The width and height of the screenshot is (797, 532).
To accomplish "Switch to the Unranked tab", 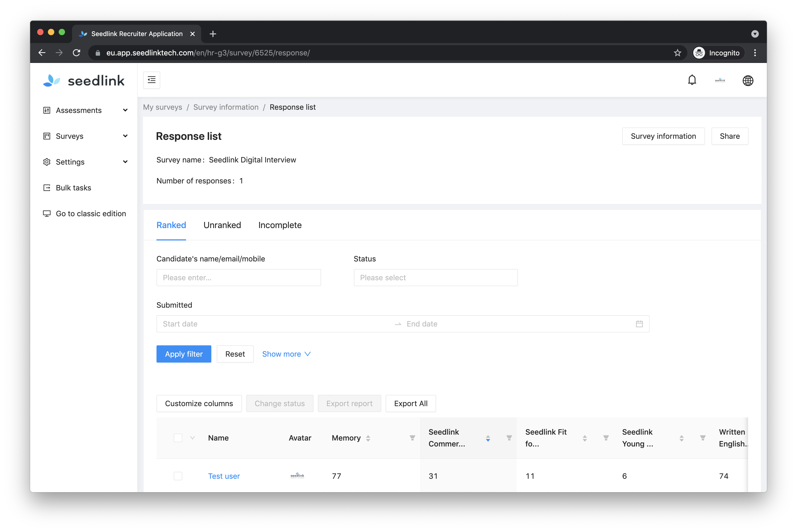I will click(222, 225).
